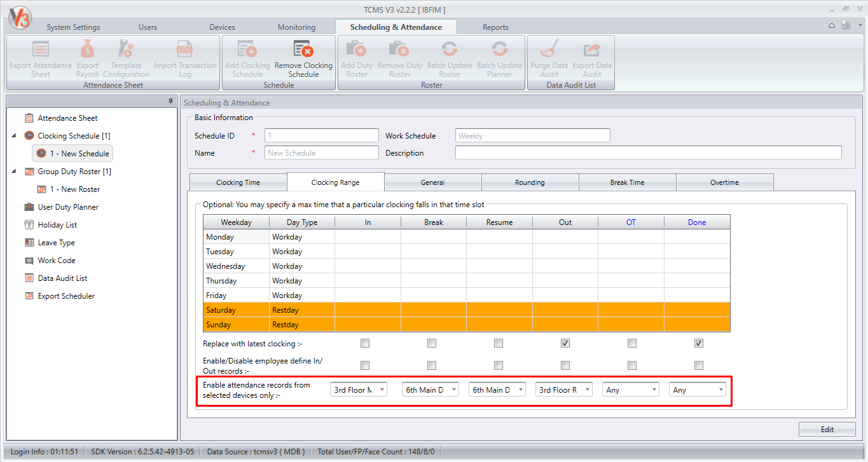Open the device dropdown under the In column
Image resolution: width=868 pixels, height=462 pixels.
tap(359, 390)
